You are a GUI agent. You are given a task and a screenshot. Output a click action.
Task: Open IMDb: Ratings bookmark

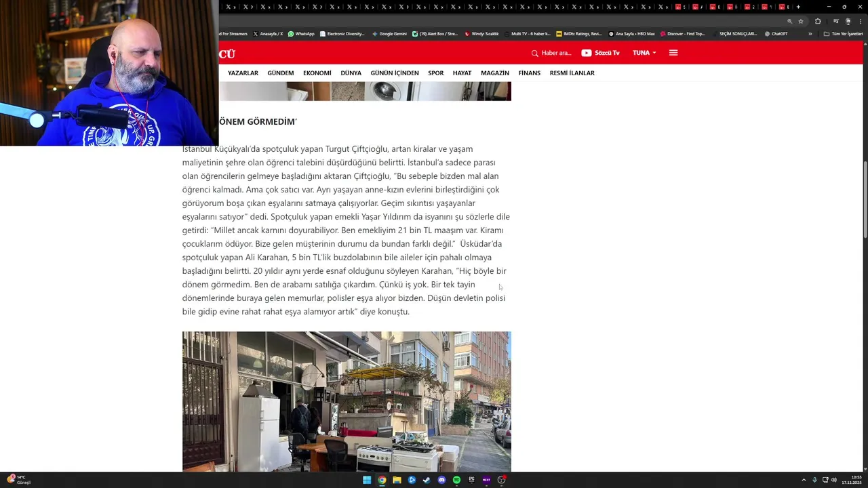pos(578,34)
